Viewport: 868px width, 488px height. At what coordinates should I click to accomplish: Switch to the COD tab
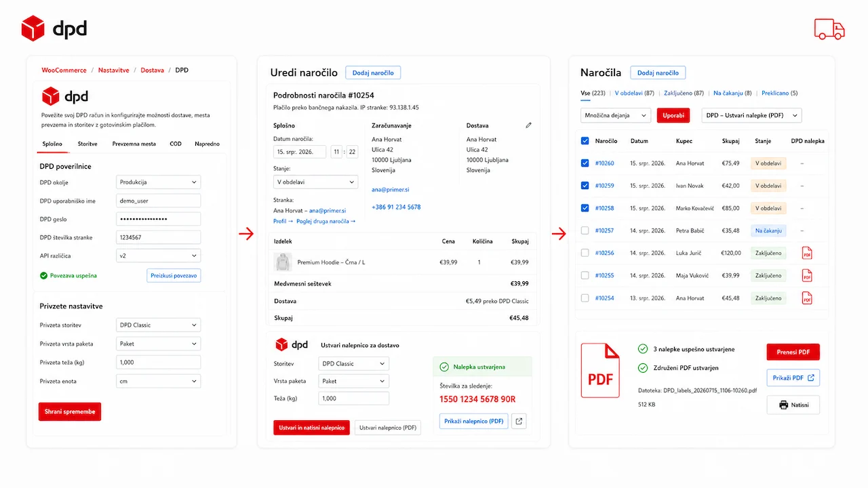176,144
